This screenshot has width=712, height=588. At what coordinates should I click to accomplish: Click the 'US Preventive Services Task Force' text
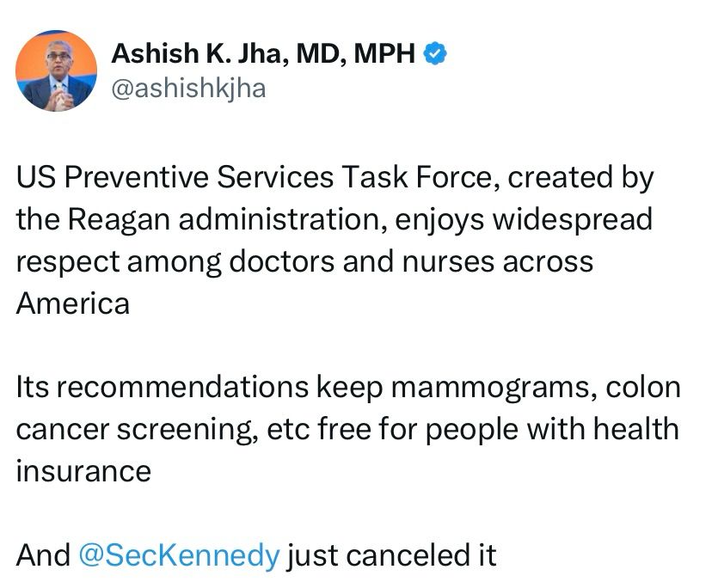click(x=256, y=178)
